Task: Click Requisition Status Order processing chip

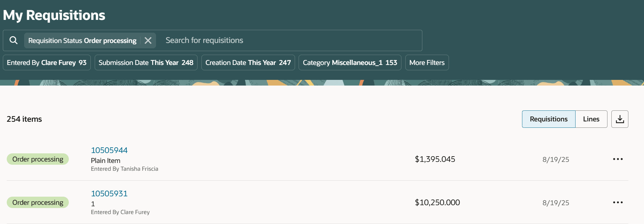Action: point(82,40)
